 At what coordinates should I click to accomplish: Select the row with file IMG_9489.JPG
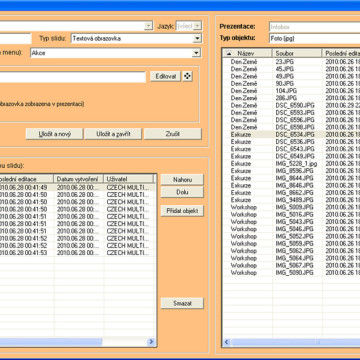click(292, 200)
